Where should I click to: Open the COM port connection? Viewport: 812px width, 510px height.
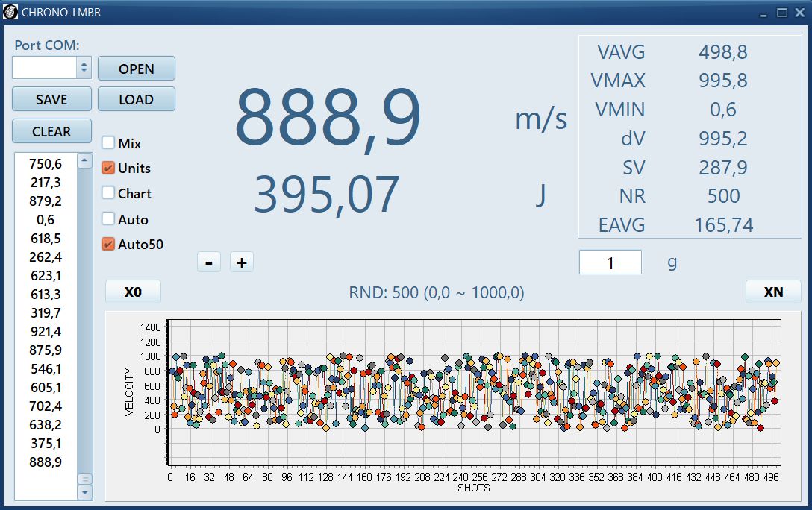point(136,69)
